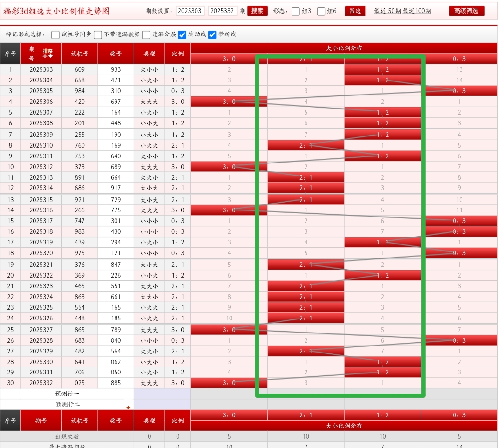Click the 比例 column header
Screen dimensions: 503x448
[178, 54]
